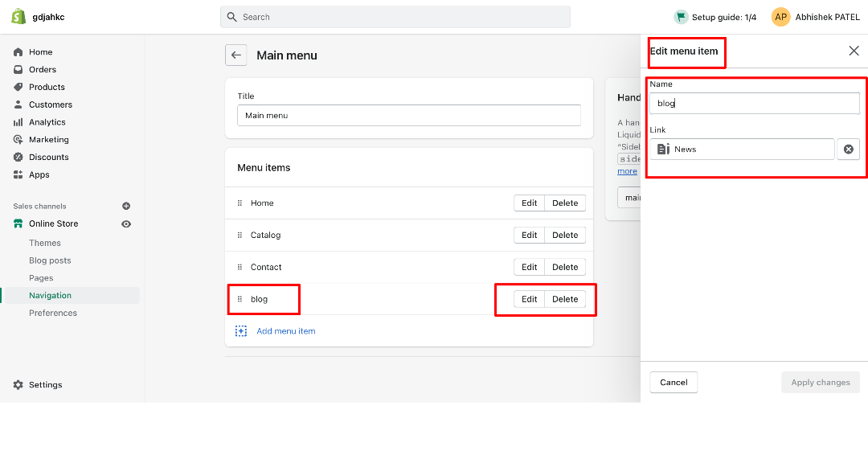868x455 pixels.
Task: Close the Edit menu item panel
Action: pyautogui.click(x=854, y=51)
